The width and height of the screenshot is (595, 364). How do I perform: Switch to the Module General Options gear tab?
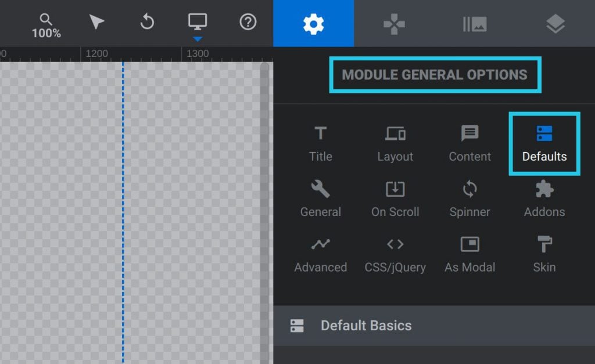(x=313, y=23)
